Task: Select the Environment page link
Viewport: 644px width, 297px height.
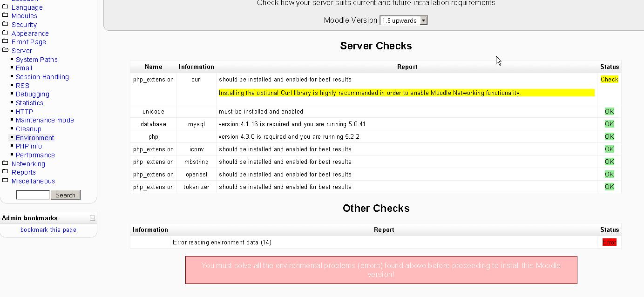Action: click(x=35, y=138)
